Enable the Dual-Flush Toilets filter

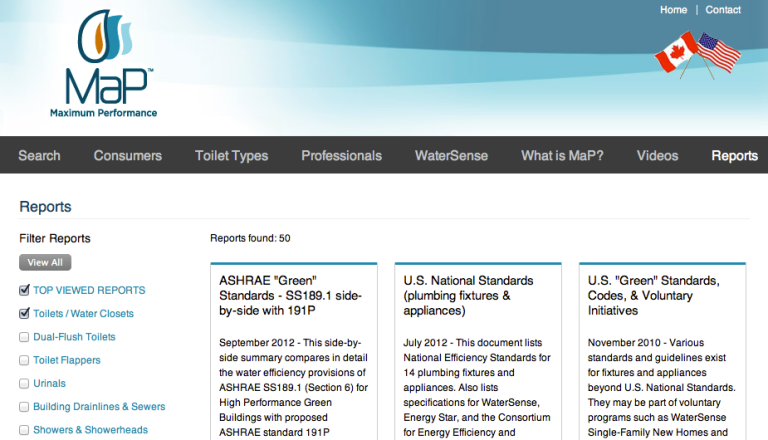[24, 337]
